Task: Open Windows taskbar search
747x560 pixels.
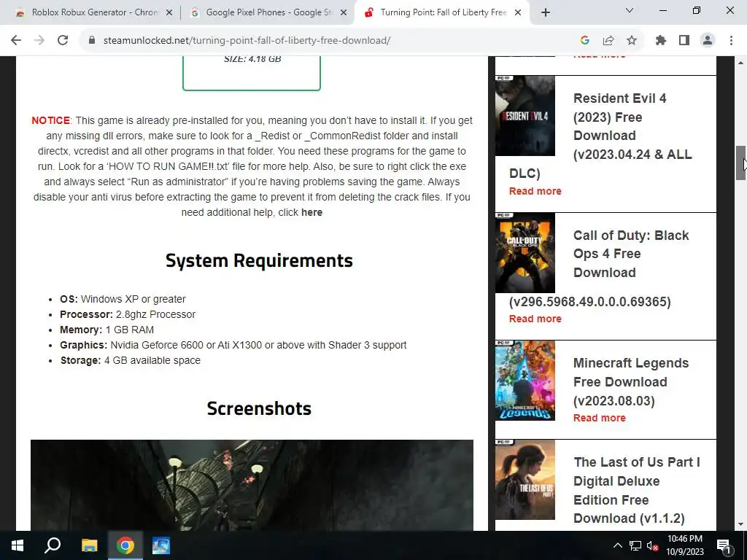Action: (x=53, y=545)
